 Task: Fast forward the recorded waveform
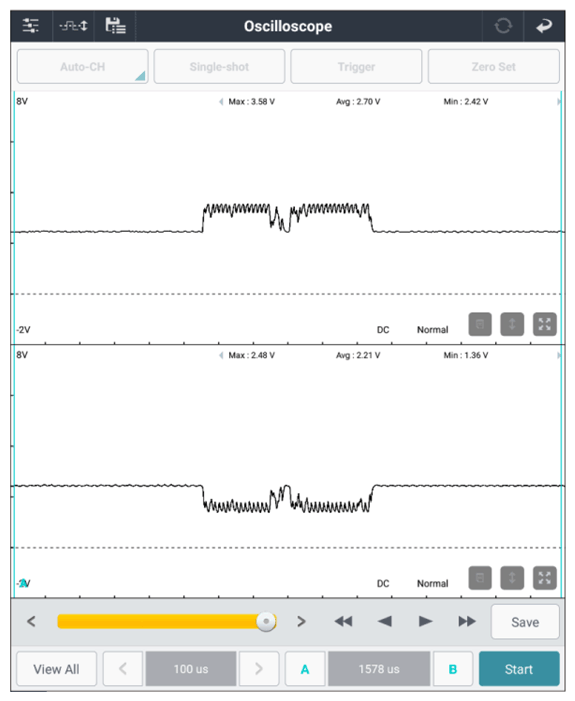pyautogui.click(x=467, y=621)
